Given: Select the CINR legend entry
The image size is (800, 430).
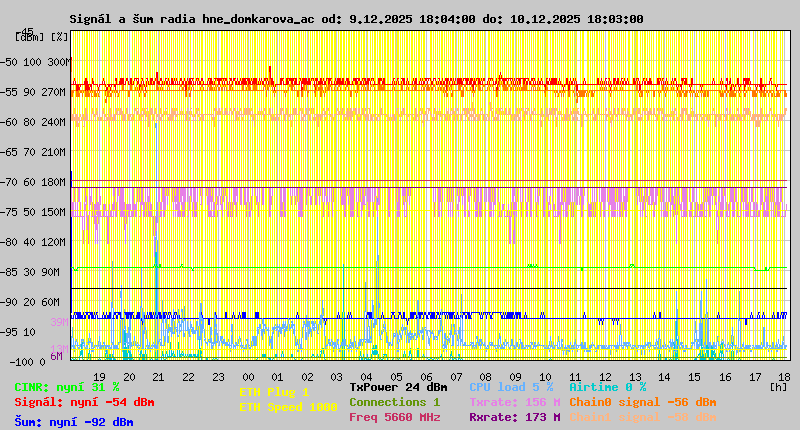Looking at the screenshot, I should click(66, 387).
